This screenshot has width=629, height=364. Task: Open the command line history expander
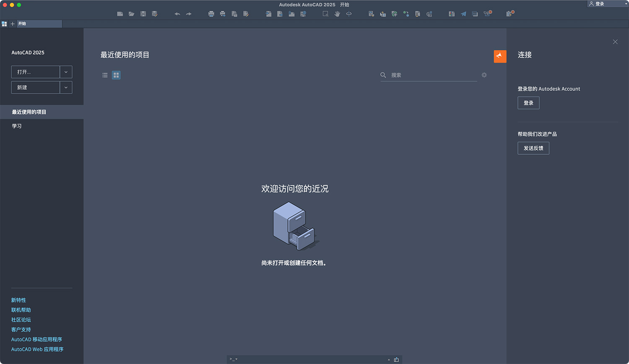point(388,359)
